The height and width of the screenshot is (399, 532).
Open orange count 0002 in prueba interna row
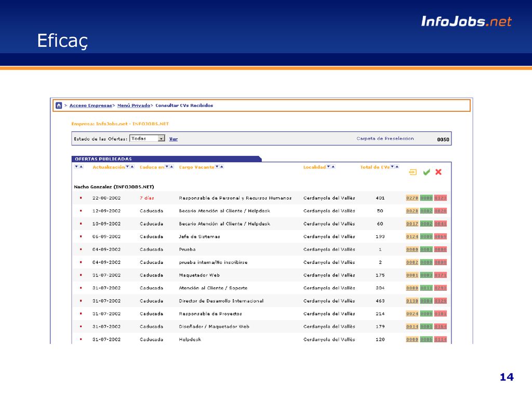412,262
